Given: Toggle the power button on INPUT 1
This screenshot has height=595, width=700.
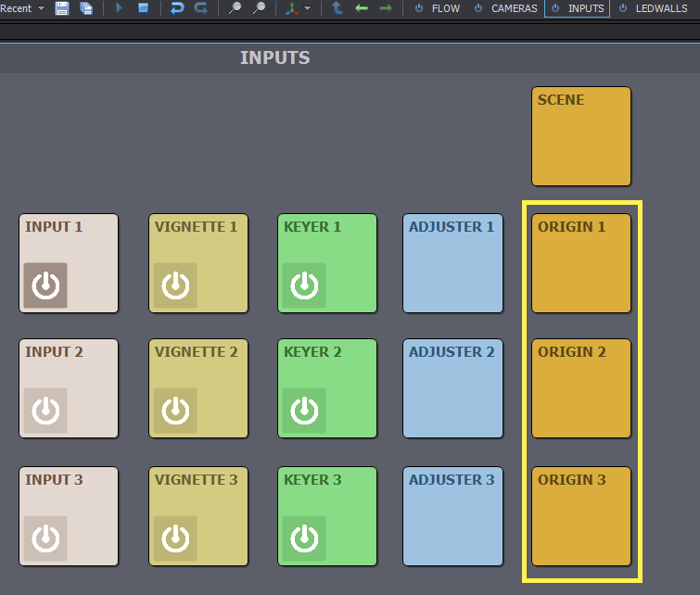Looking at the screenshot, I should click(45, 285).
